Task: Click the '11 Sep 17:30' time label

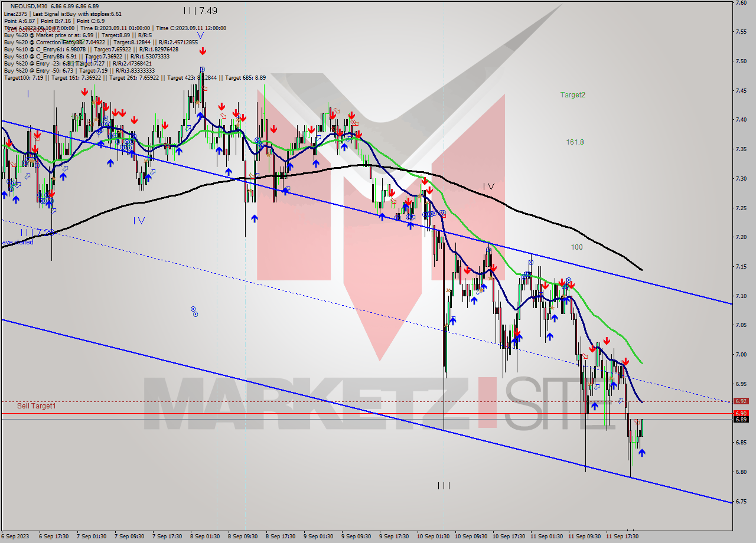Action: [x=621, y=537]
